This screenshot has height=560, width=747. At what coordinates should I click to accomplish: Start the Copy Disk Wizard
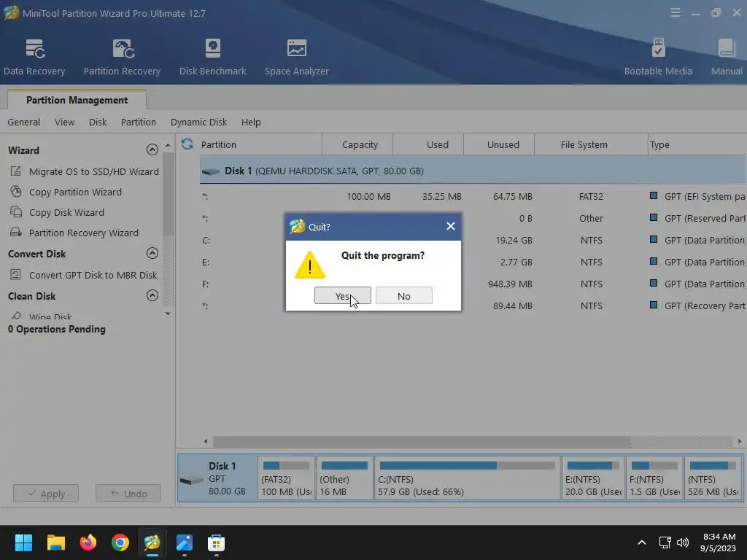(x=57, y=212)
